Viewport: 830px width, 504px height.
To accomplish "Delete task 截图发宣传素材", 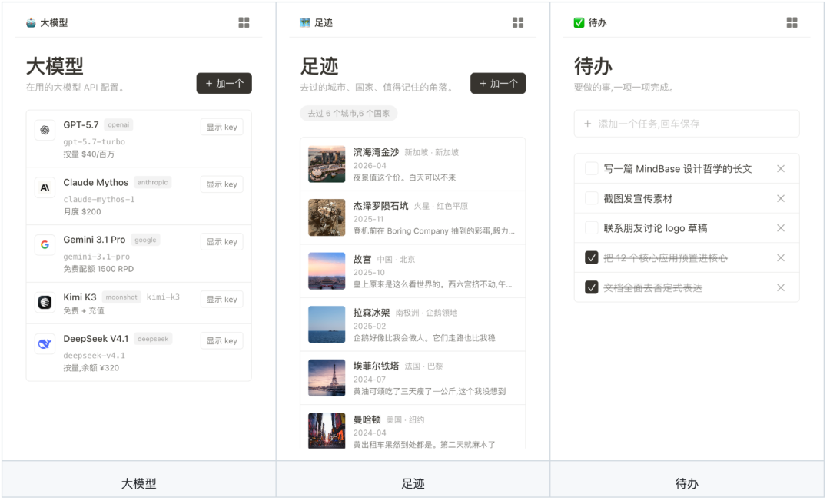I will point(782,198).
